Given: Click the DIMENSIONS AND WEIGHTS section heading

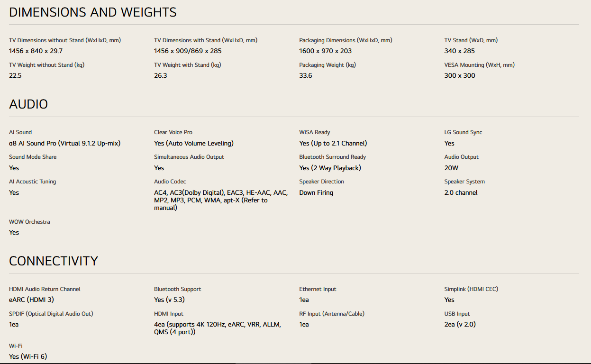Looking at the screenshot, I should tap(93, 12).
